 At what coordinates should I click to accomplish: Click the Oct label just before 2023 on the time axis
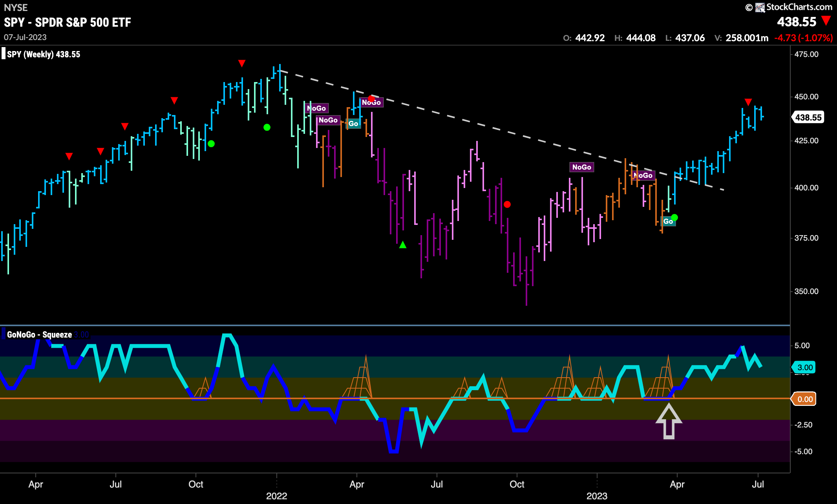(517, 484)
